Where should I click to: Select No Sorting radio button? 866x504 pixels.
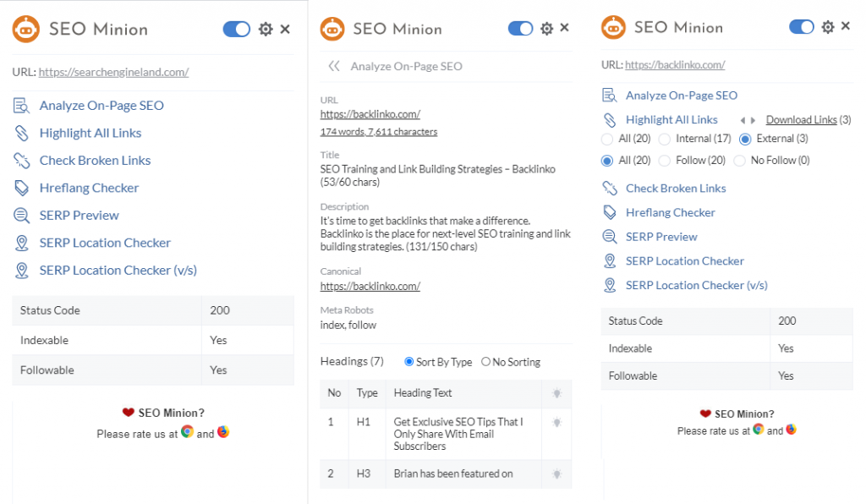pyautogui.click(x=485, y=362)
